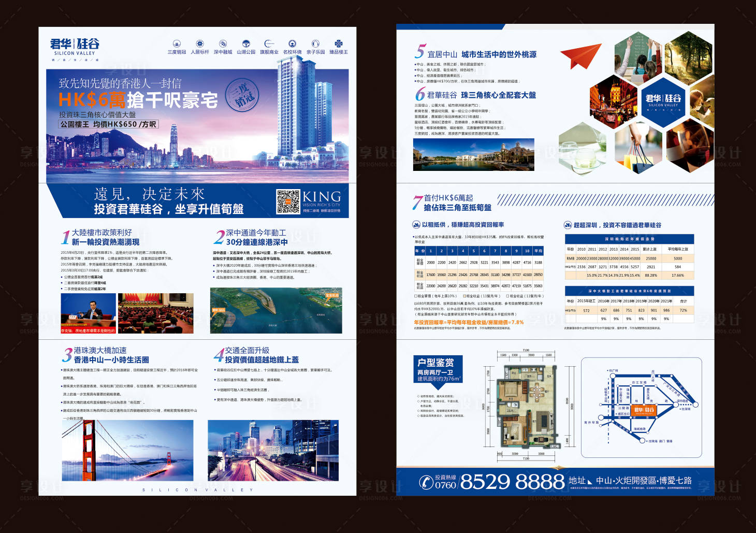
Task: Click the phone handset icon beside hotline
Action: click(x=426, y=482)
